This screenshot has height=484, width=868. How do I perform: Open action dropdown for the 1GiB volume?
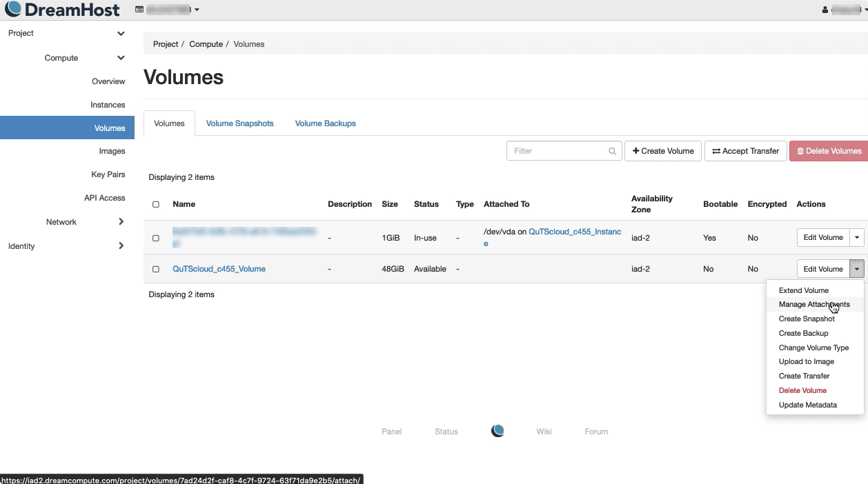[857, 238]
